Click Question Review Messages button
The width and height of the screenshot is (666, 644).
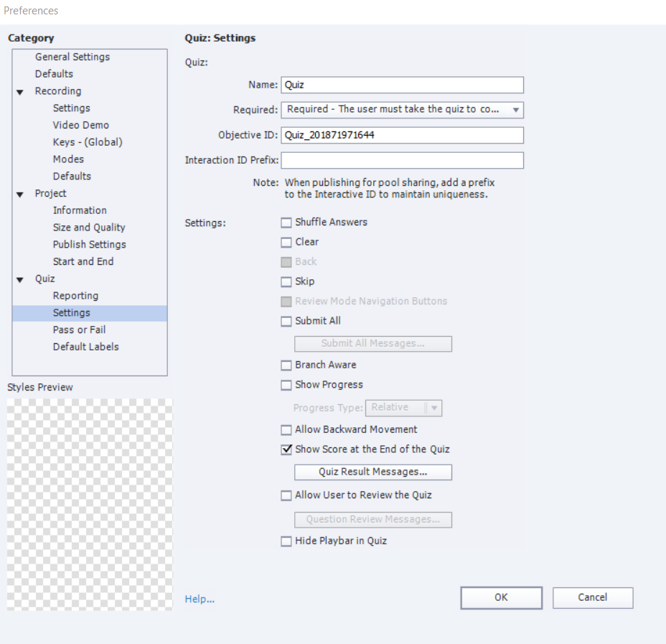pyautogui.click(x=373, y=520)
